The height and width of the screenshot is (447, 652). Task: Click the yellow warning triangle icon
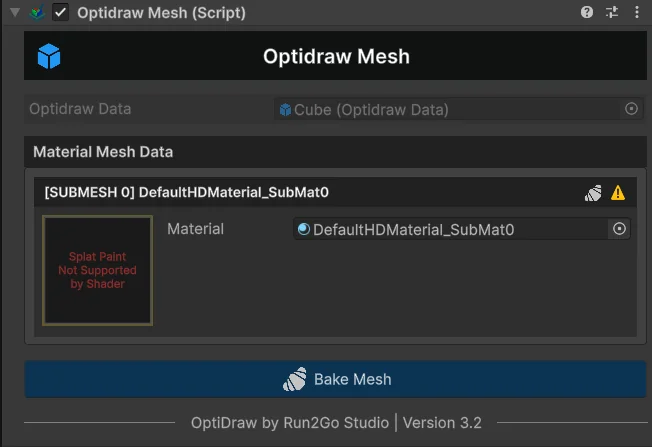618,193
